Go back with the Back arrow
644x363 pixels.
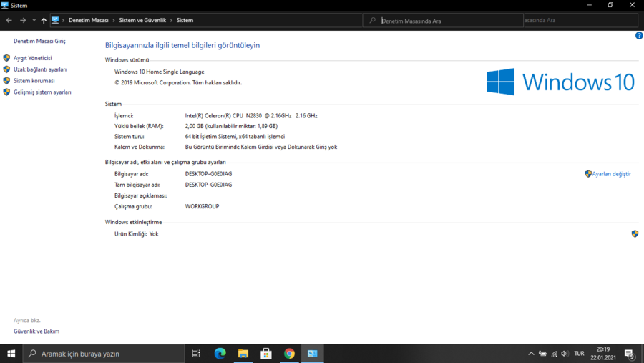pyautogui.click(x=9, y=20)
